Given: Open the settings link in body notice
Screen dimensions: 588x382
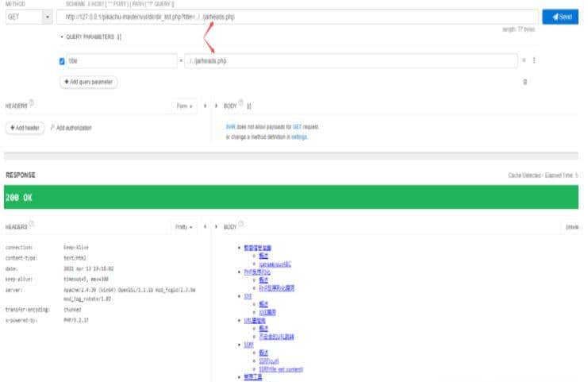Looking at the screenshot, I should (299, 137).
